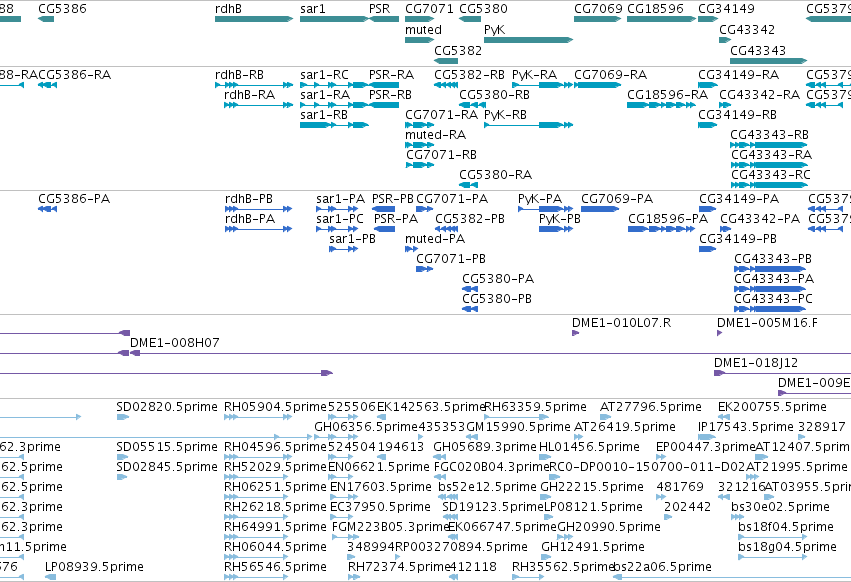The height and width of the screenshot is (582, 851).
Task: Click transcript CG7069-RA
Action: (x=611, y=74)
